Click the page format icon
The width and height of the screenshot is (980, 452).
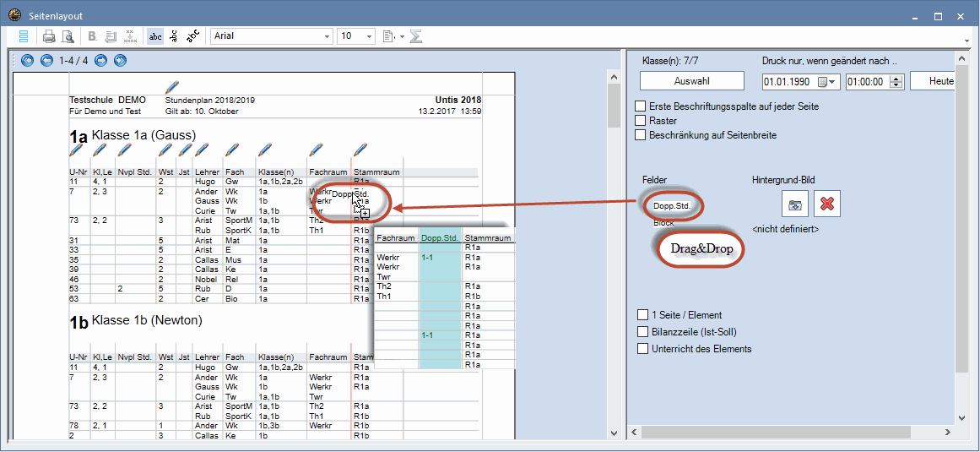389,36
